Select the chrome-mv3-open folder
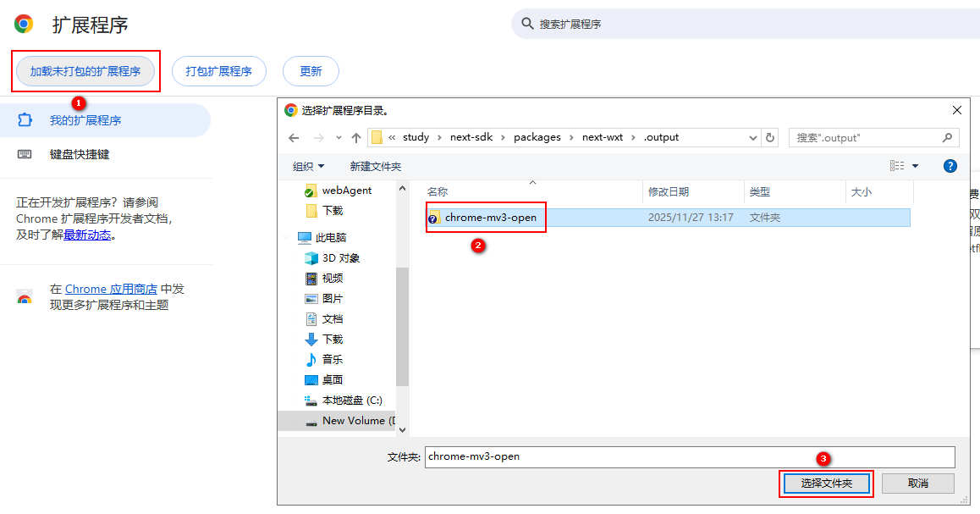The height and width of the screenshot is (514, 980). click(490, 218)
